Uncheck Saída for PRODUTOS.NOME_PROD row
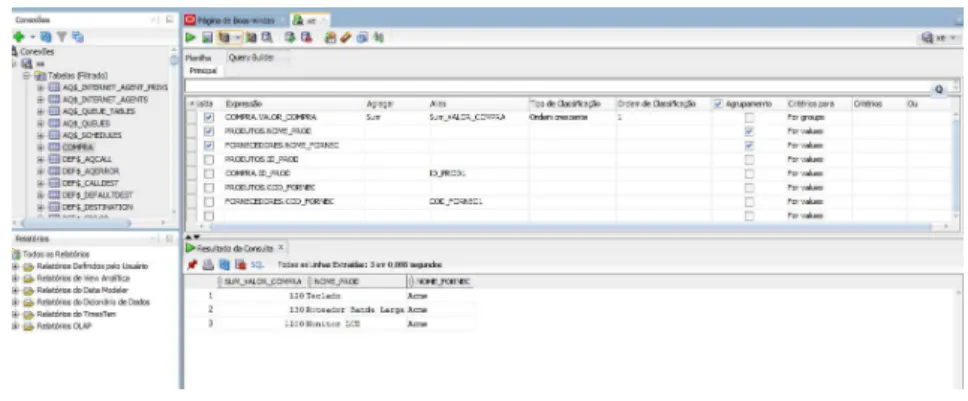The image size is (968, 401). [209, 131]
